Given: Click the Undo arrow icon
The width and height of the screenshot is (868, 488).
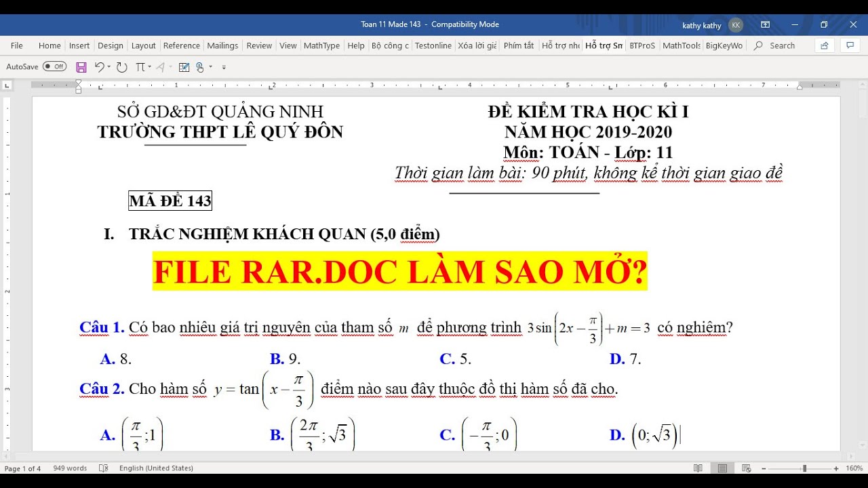Looking at the screenshot, I should [x=99, y=67].
